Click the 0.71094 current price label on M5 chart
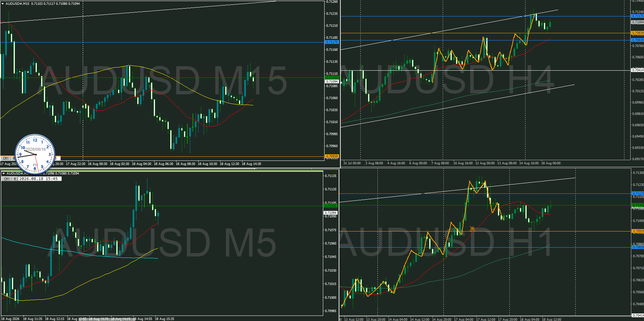This screenshot has height=321, width=644. [x=331, y=213]
